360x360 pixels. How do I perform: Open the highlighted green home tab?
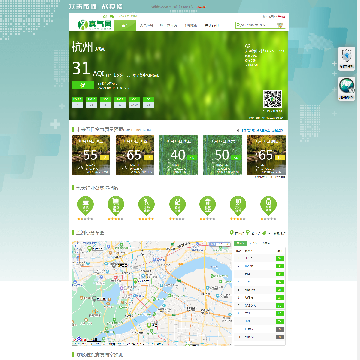pos(125,25)
